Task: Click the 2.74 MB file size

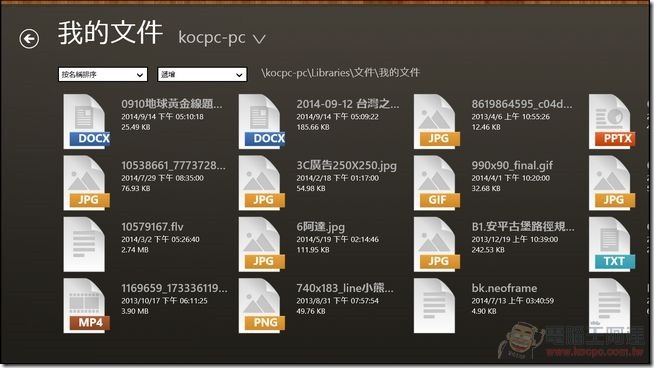Action: [x=135, y=250]
